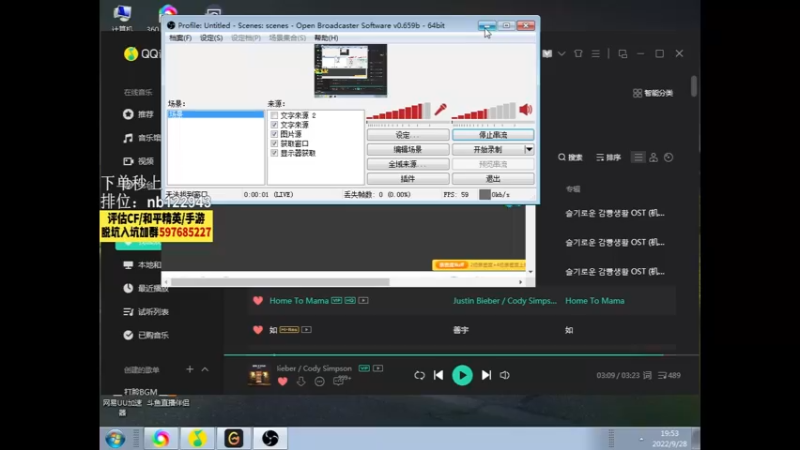Open 排序 options in QQ Music
This screenshot has width=800, height=450.
pos(609,157)
